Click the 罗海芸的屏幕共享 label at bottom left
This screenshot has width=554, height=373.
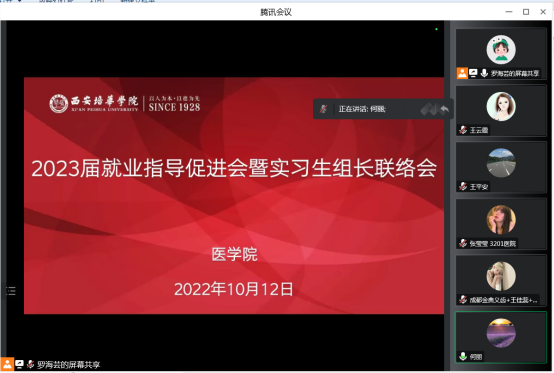pos(69,365)
